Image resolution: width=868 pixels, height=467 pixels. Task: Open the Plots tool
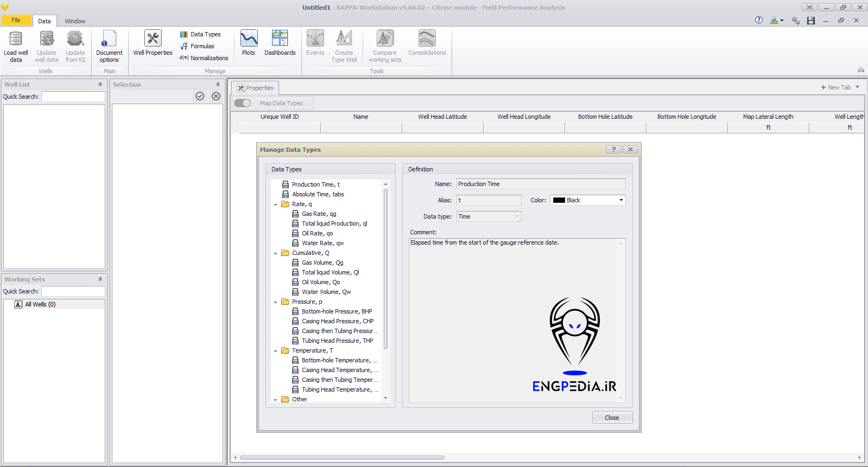coord(249,40)
